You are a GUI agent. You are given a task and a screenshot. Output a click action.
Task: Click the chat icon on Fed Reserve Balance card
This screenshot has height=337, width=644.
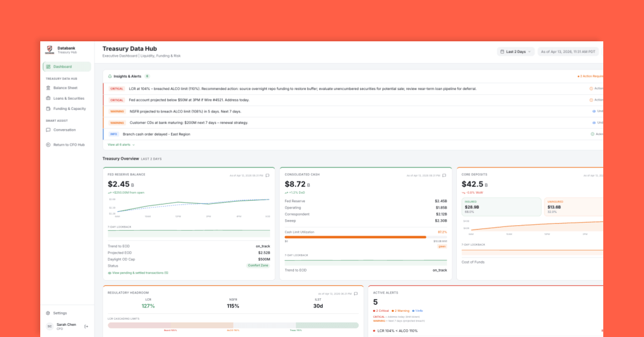267,174
